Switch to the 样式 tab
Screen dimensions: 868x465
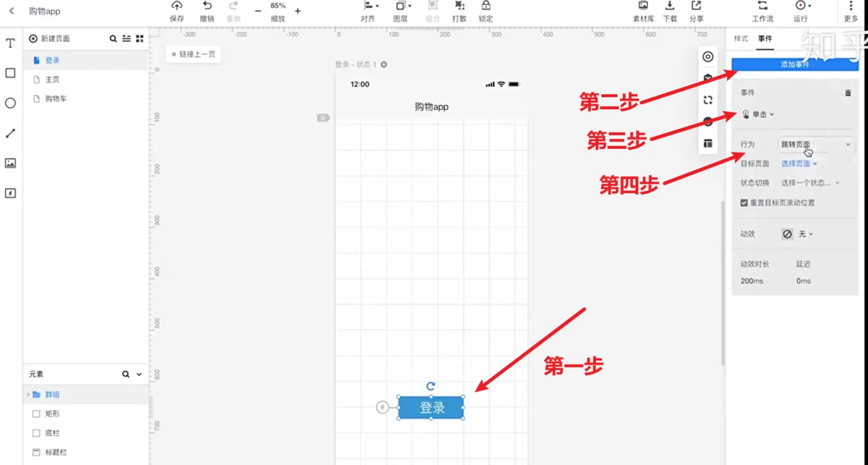(x=741, y=38)
